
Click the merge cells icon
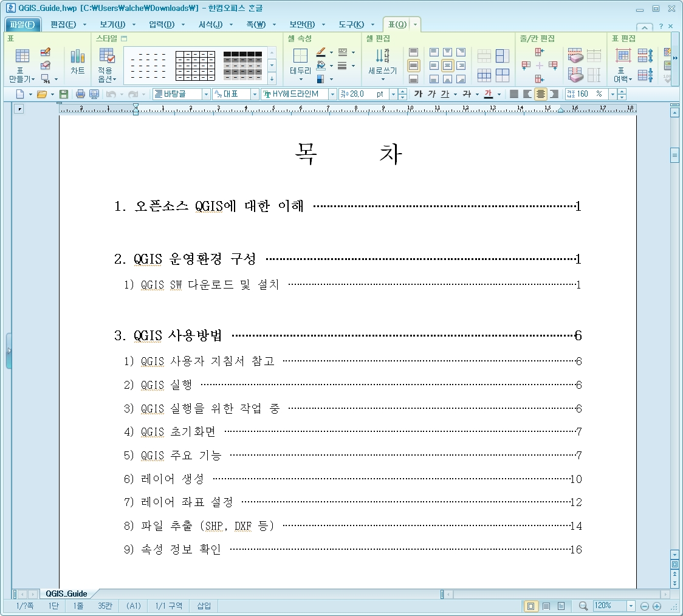484,56
